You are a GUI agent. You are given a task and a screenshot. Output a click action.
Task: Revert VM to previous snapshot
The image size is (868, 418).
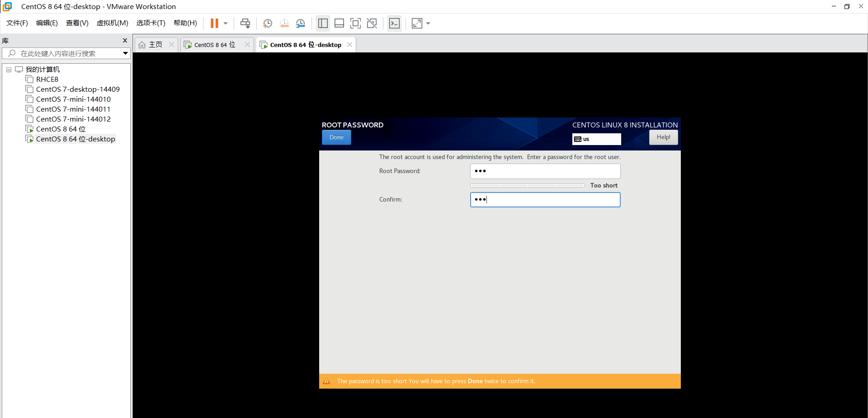tap(284, 23)
